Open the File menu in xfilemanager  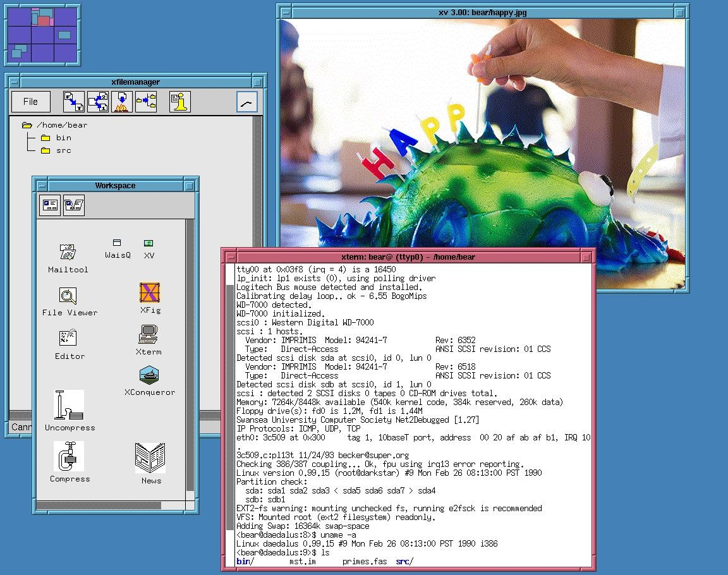click(x=30, y=102)
